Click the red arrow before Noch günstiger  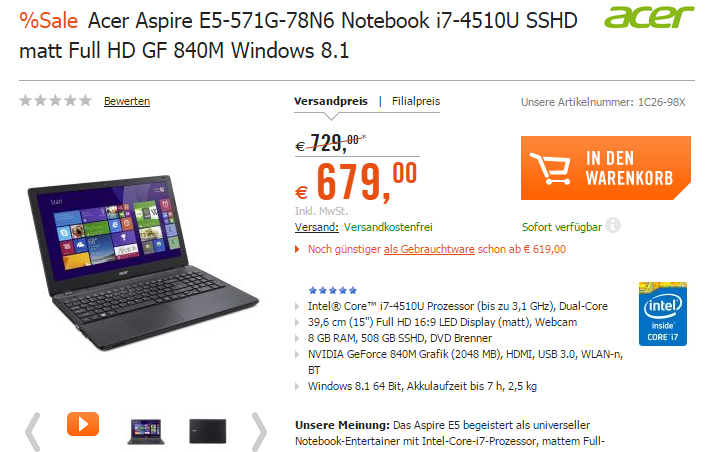[x=297, y=249]
